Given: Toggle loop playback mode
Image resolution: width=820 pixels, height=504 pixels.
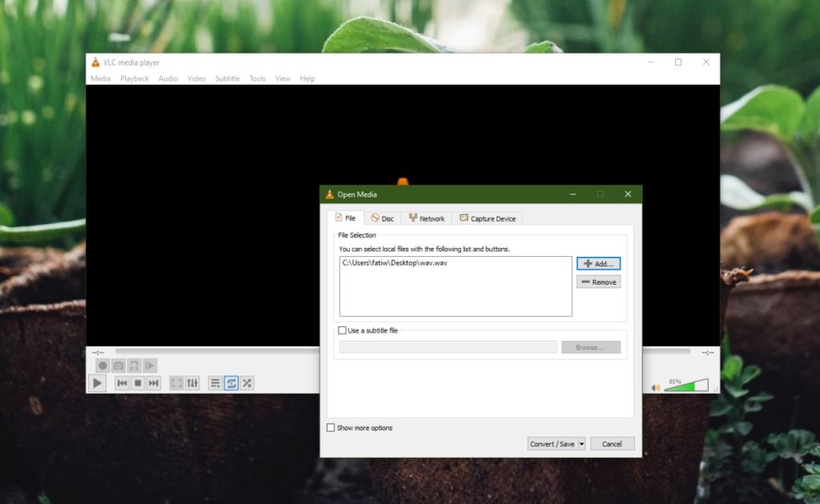Looking at the screenshot, I should [x=231, y=383].
